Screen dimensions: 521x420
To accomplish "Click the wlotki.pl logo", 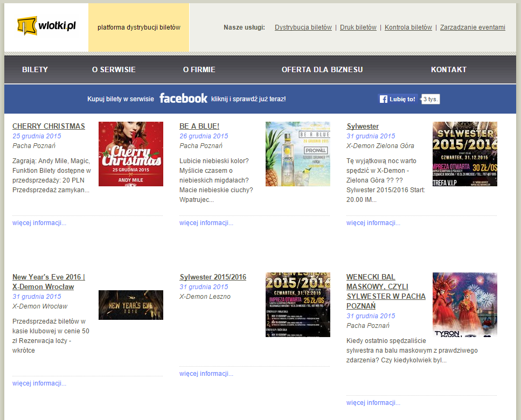I will pyautogui.click(x=46, y=26).
